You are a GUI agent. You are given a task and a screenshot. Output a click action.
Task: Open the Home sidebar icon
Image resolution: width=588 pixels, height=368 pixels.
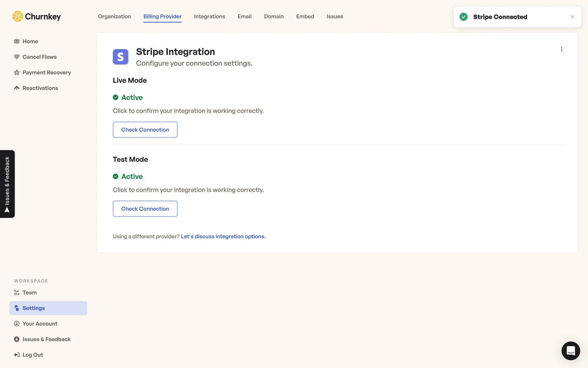(x=17, y=41)
